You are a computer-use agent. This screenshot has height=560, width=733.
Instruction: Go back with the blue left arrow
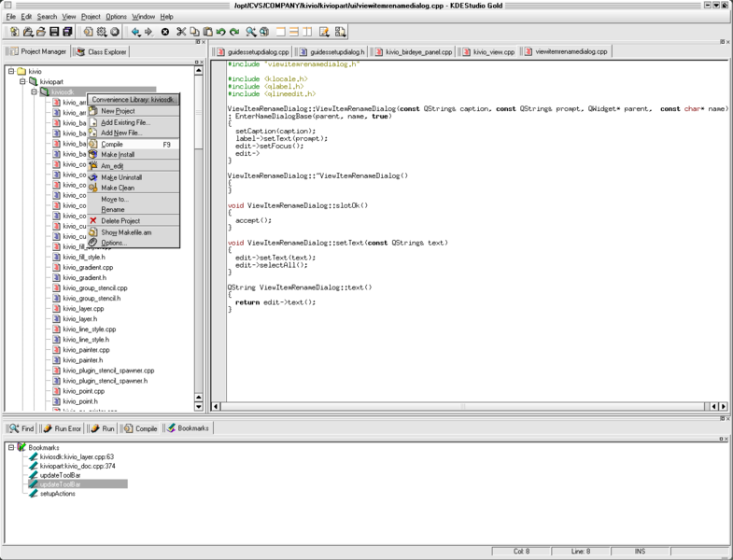(135, 32)
